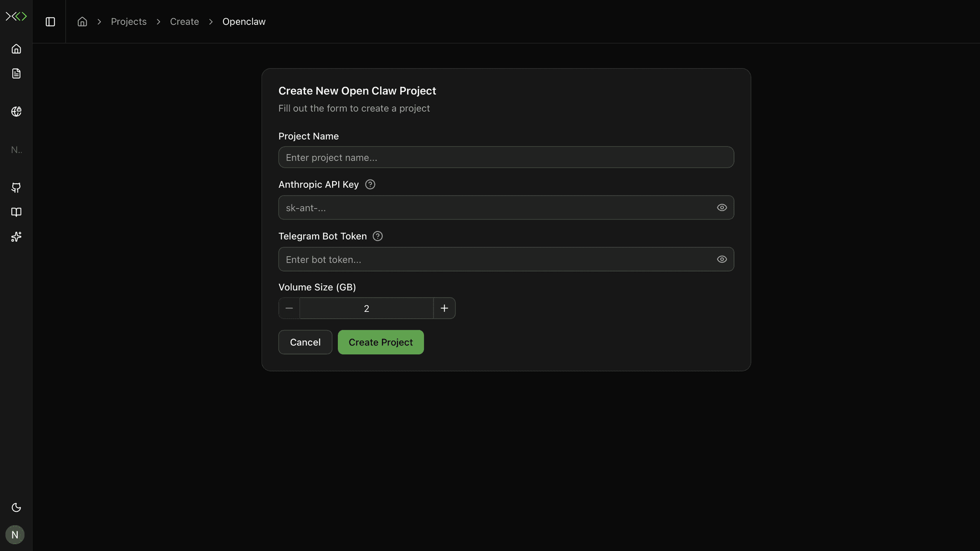
Task: Open the Home icon in sidebar
Action: point(16,48)
